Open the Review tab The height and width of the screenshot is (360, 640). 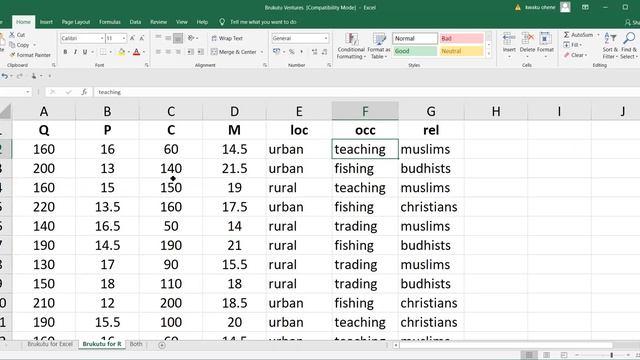(x=158, y=22)
